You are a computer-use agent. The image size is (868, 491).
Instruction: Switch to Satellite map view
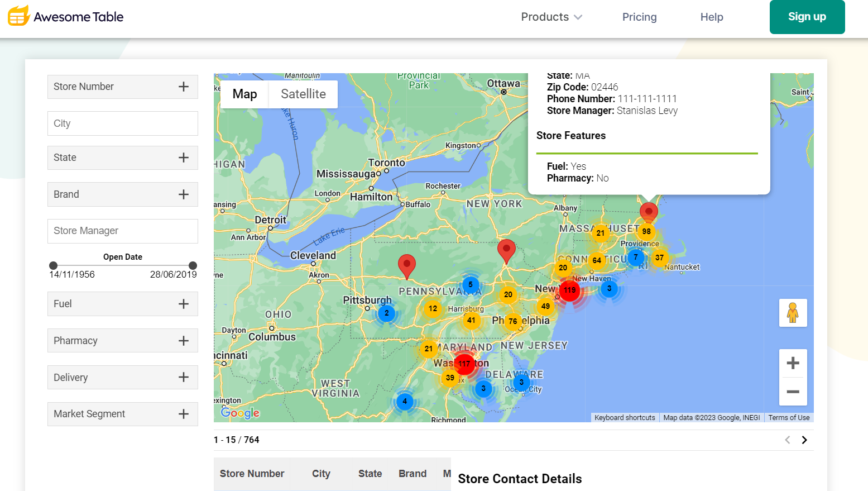pyautogui.click(x=303, y=94)
